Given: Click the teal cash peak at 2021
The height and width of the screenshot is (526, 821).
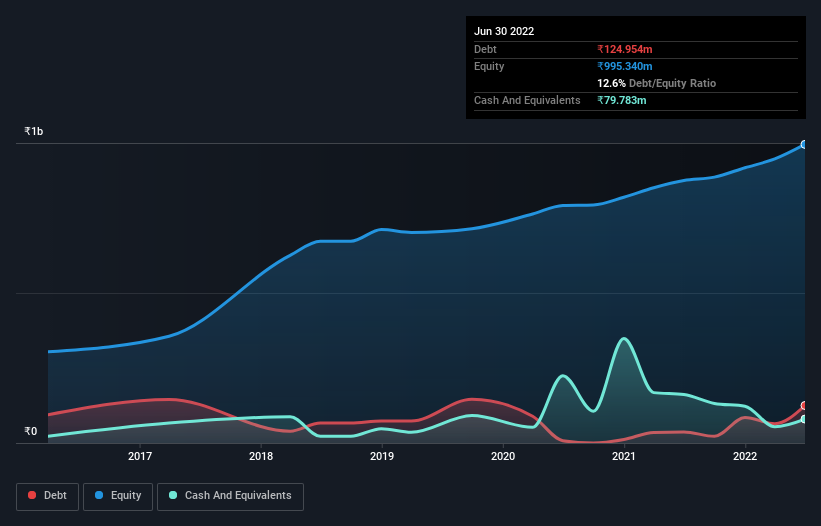Looking at the screenshot, I should (x=624, y=339).
